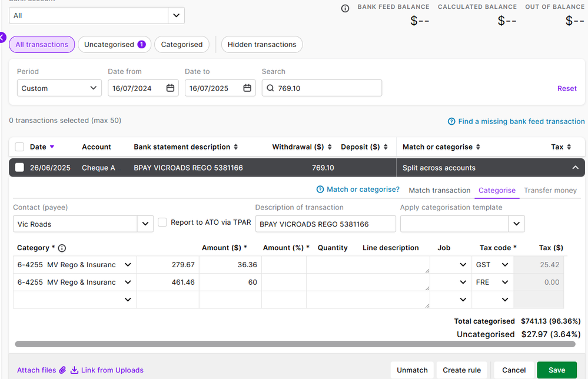The height and width of the screenshot is (379, 588).
Task: Click the Link from Uploads download icon
Action: pyautogui.click(x=74, y=370)
